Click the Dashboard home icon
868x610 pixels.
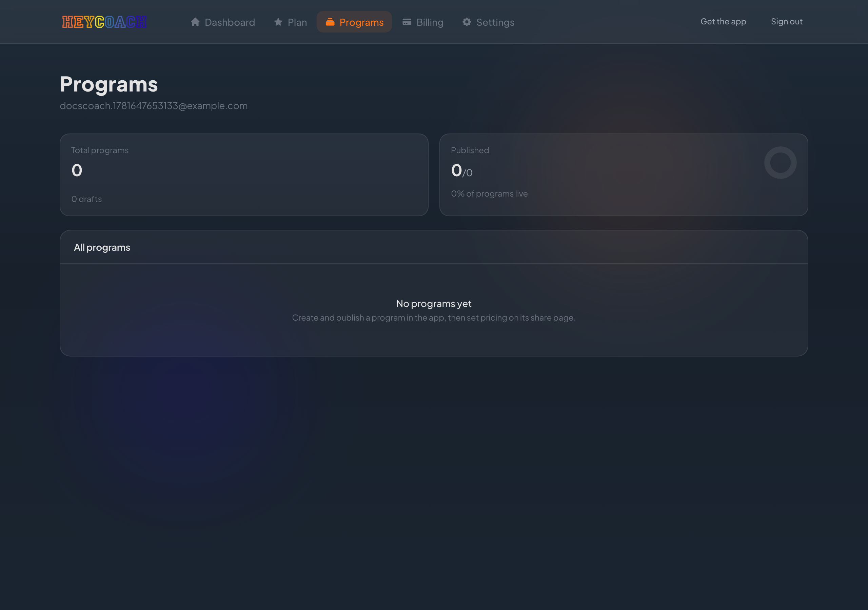click(x=195, y=22)
